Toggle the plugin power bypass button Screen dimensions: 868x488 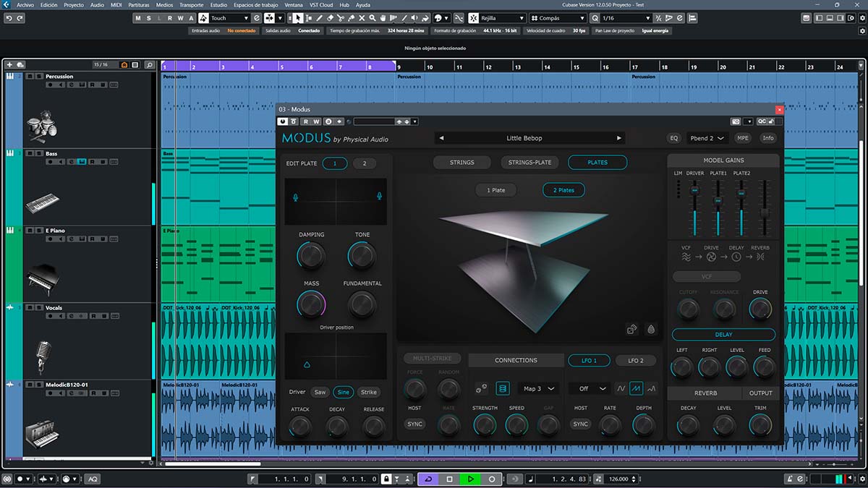click(x=283, y=121)
